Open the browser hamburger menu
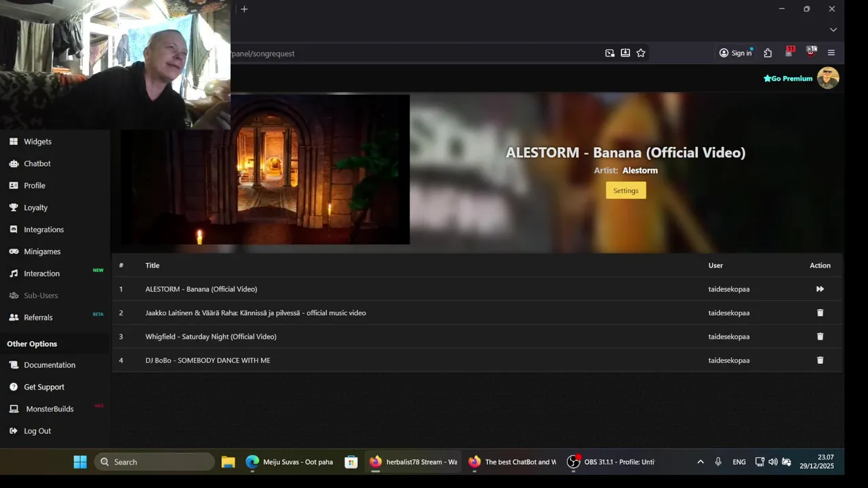868x488 pixels. click(x=831, y=53)
